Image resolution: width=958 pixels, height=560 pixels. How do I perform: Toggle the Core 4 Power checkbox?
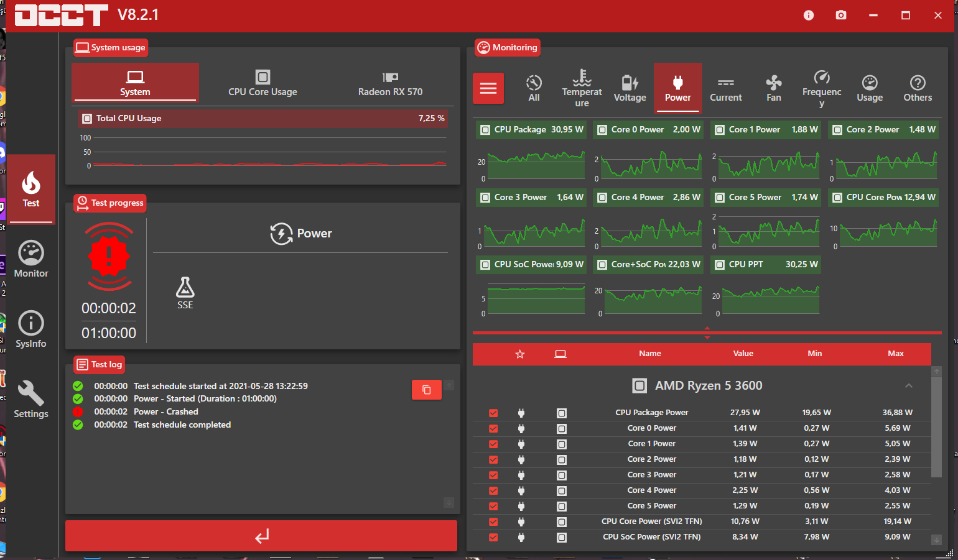pos(493,491)
